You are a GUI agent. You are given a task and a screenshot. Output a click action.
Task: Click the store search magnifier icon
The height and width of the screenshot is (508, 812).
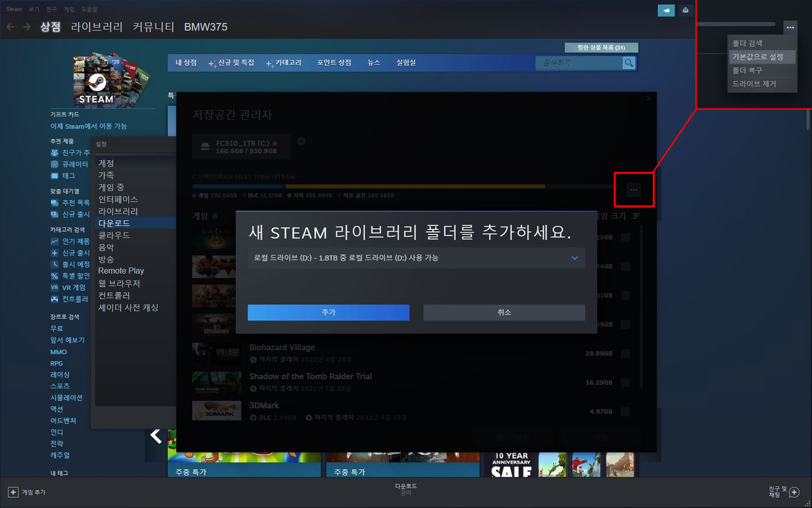pos(628,63)
